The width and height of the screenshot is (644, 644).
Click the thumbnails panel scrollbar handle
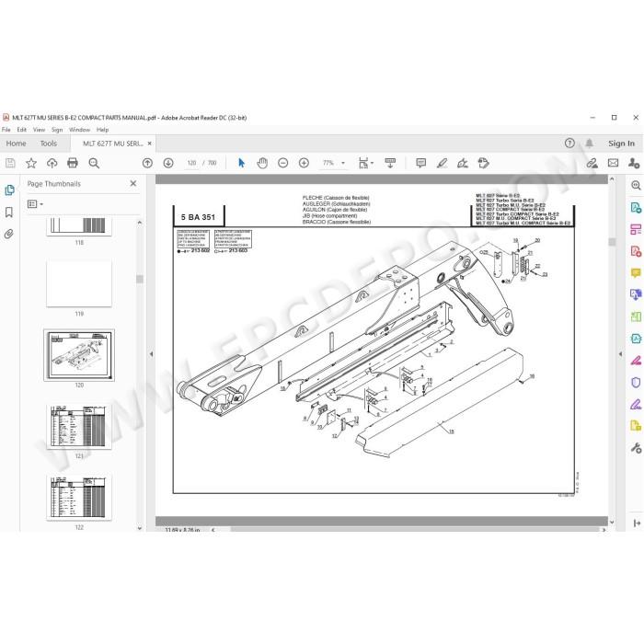[140, 280]
